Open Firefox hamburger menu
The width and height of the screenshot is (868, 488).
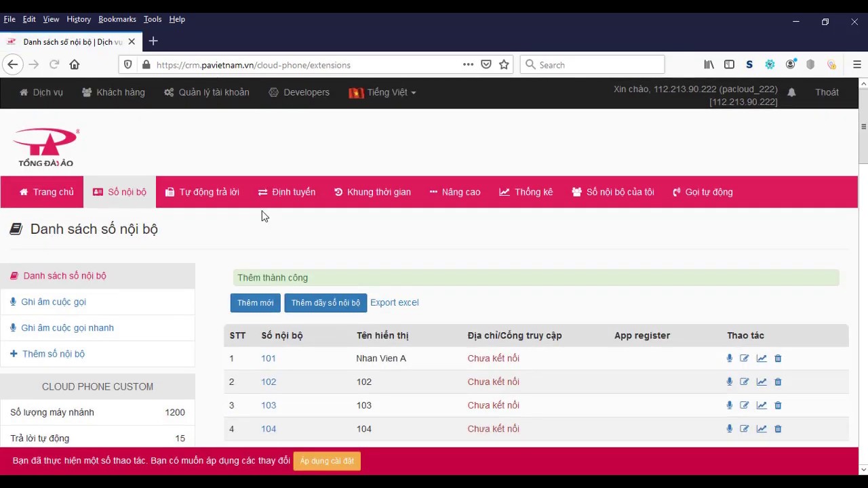coord(856,65)
